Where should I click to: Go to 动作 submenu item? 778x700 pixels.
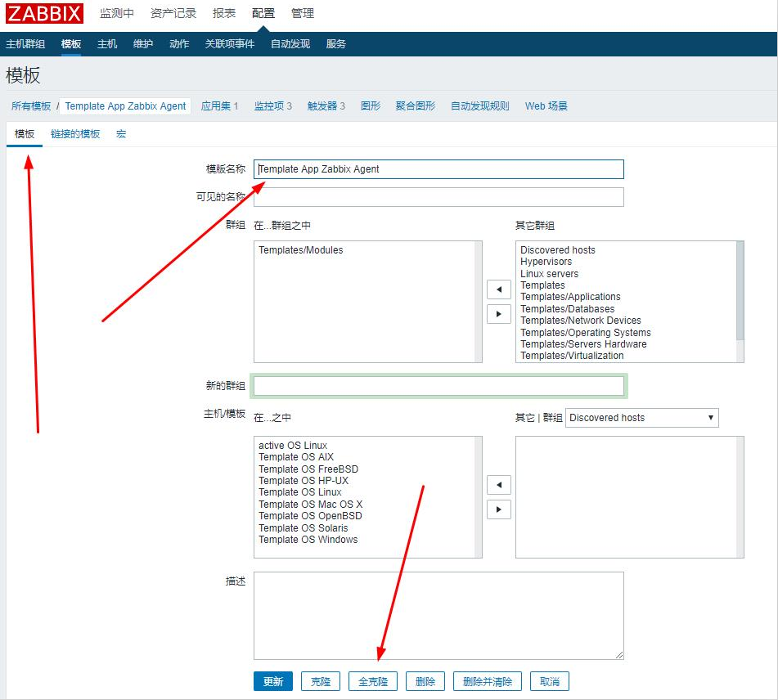179,44
